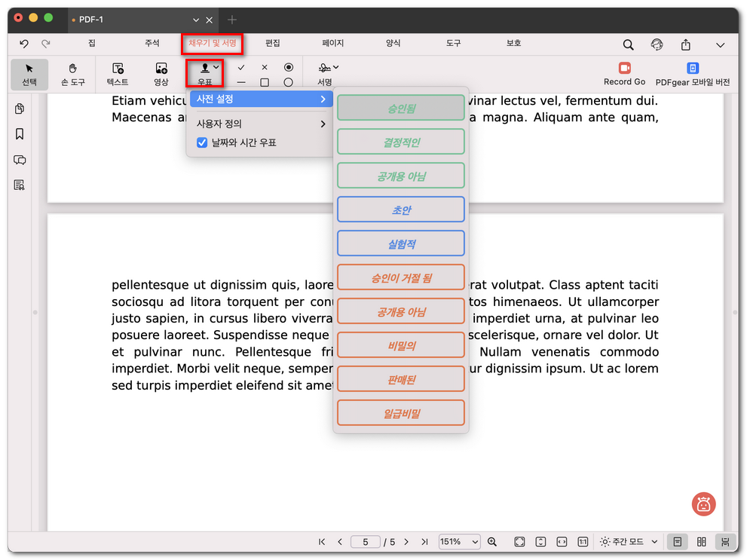Select the filled radio dot mark tool
The height and width of the screenshot is (560, 747).
pos(288,67)
